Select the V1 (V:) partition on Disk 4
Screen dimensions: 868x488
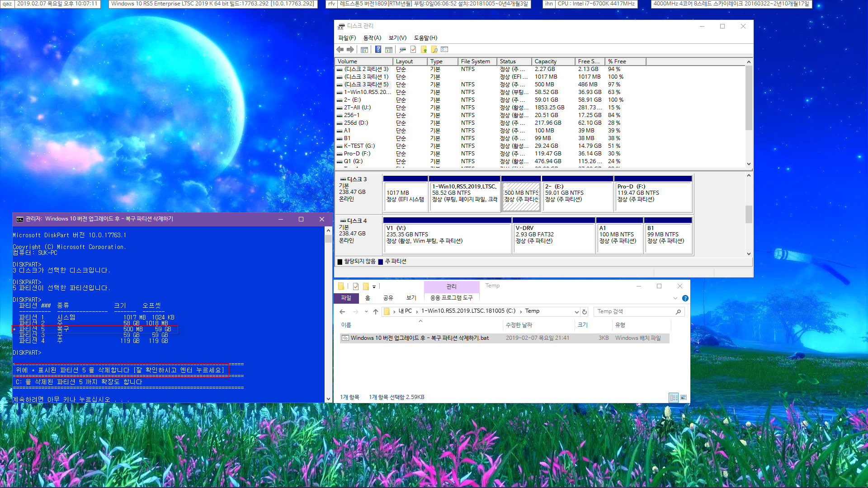pyautogui.click(x=447, y=235)
